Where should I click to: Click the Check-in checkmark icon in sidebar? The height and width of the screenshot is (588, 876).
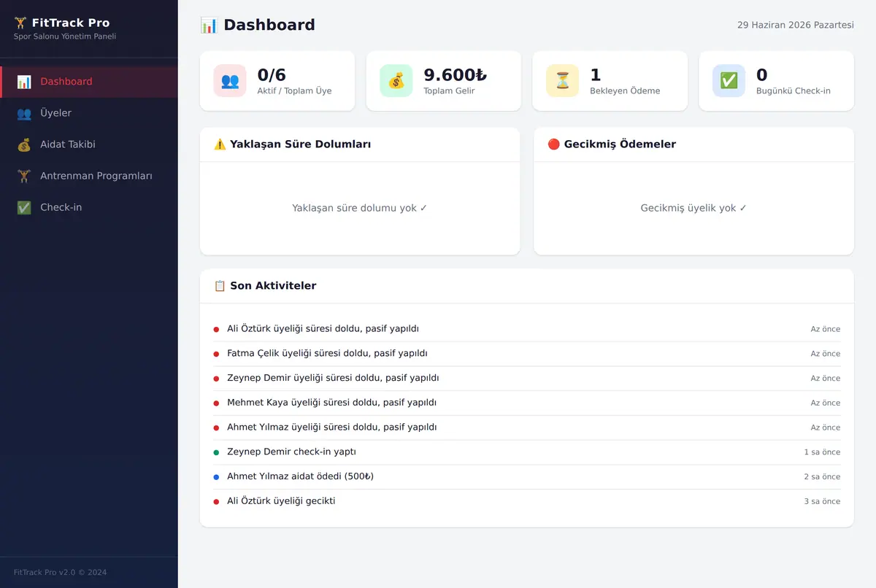click(24, 207)
